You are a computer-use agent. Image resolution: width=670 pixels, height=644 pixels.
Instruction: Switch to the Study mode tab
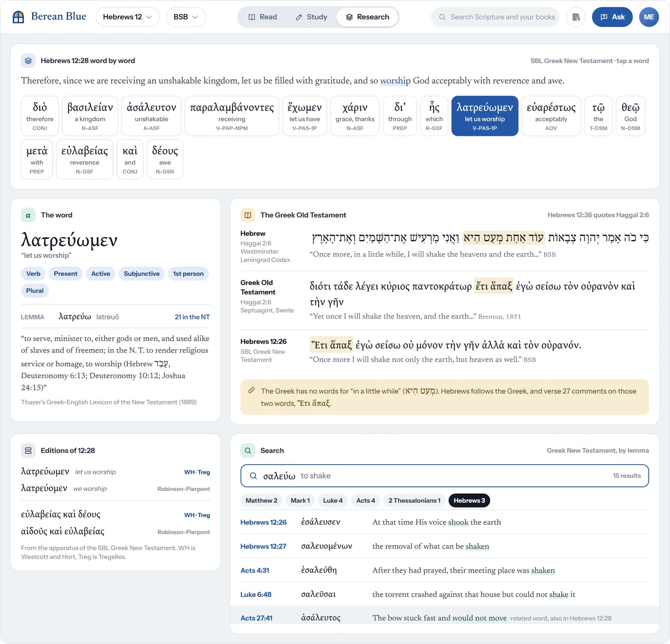[x=312, y=17]
